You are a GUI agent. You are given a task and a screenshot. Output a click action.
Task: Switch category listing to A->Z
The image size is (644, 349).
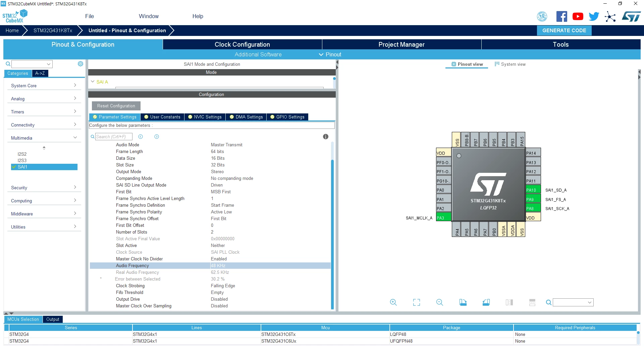(x=40, y=73)
